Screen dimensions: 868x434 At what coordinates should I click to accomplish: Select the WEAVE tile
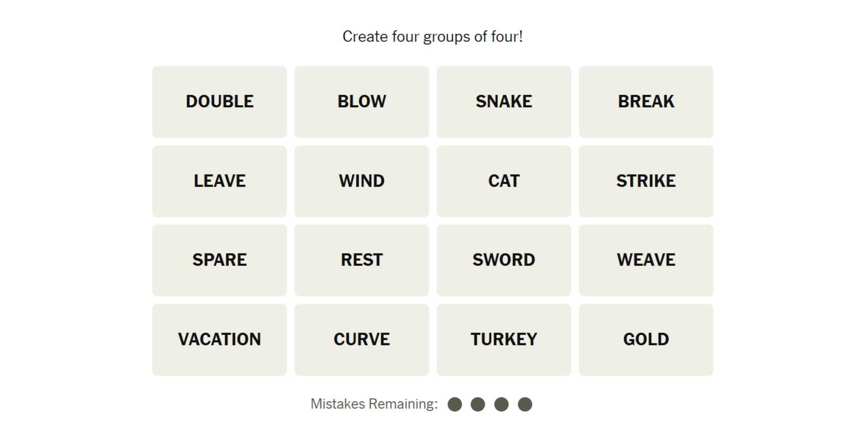point(645,260)
